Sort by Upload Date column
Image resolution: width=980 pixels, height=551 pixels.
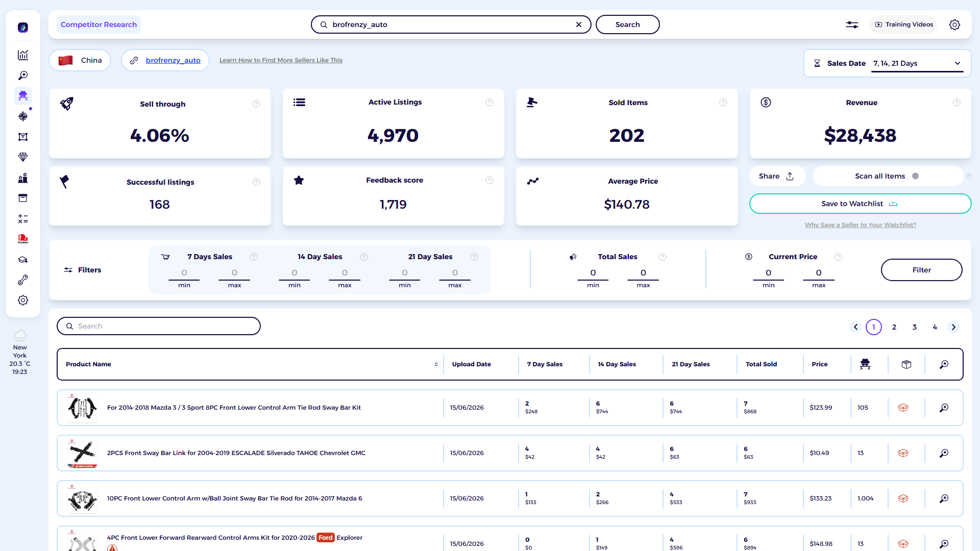tap(471, 364)
